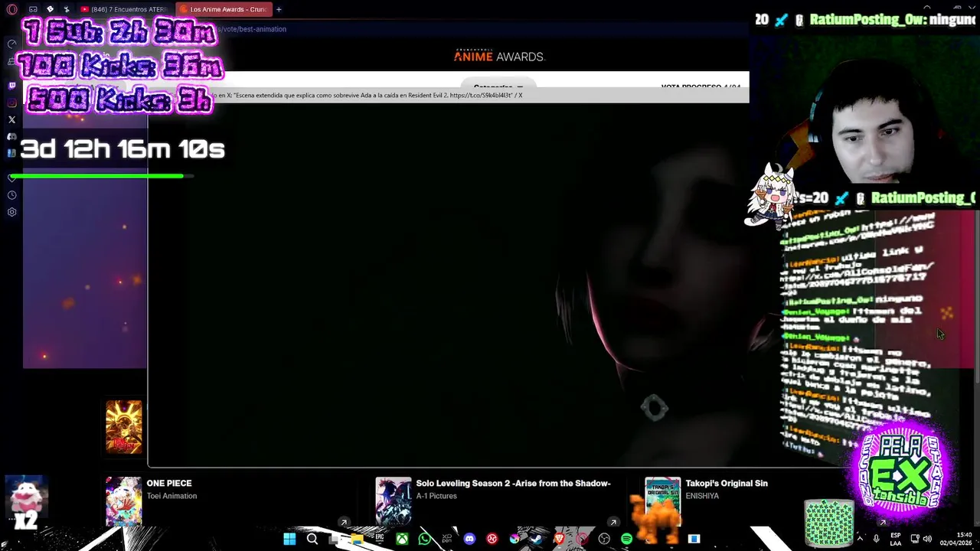This screenshot has width=980, height=551.
Task: Open Brave browser from the taskbar
Action: point(560,539)
